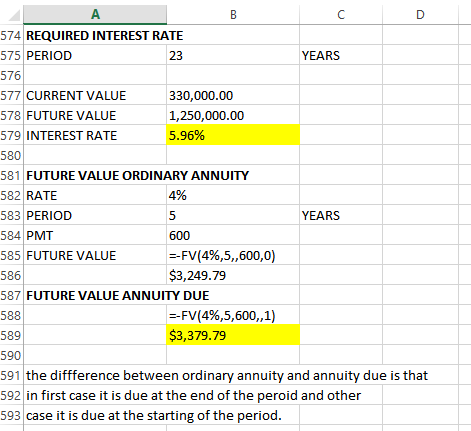Click the INTEREST RATE label cell
The image size is (471, 431).
(x=95, y=135)
